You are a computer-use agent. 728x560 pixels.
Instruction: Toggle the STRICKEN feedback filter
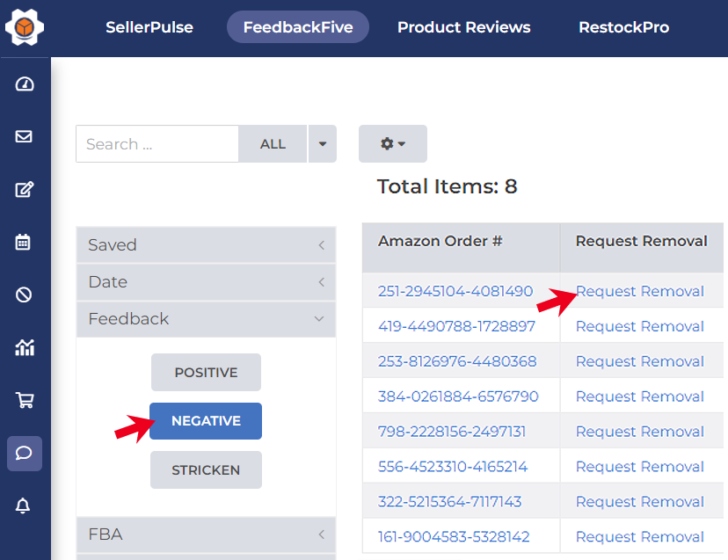pos(206,469)
